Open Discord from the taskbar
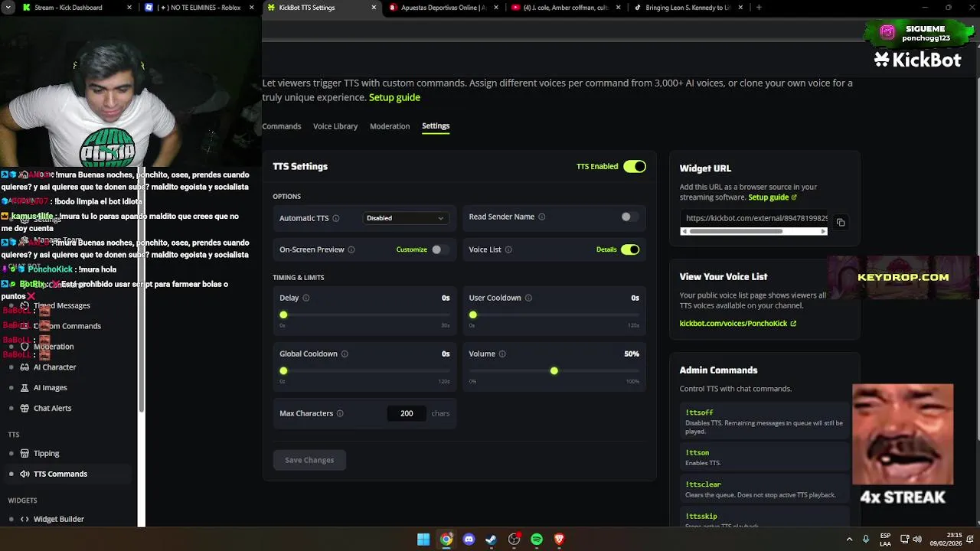 (469, 540)
